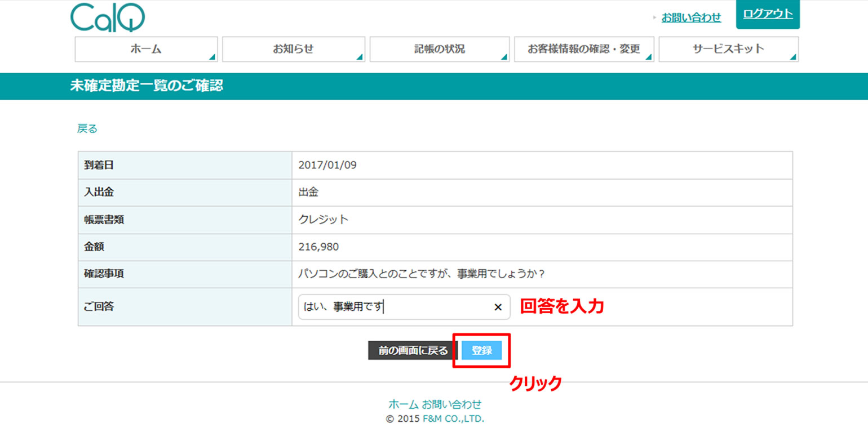Open the footer ホーム link
Image resolution: width=868 pixels, height=437 pixels.
(403, 404)
